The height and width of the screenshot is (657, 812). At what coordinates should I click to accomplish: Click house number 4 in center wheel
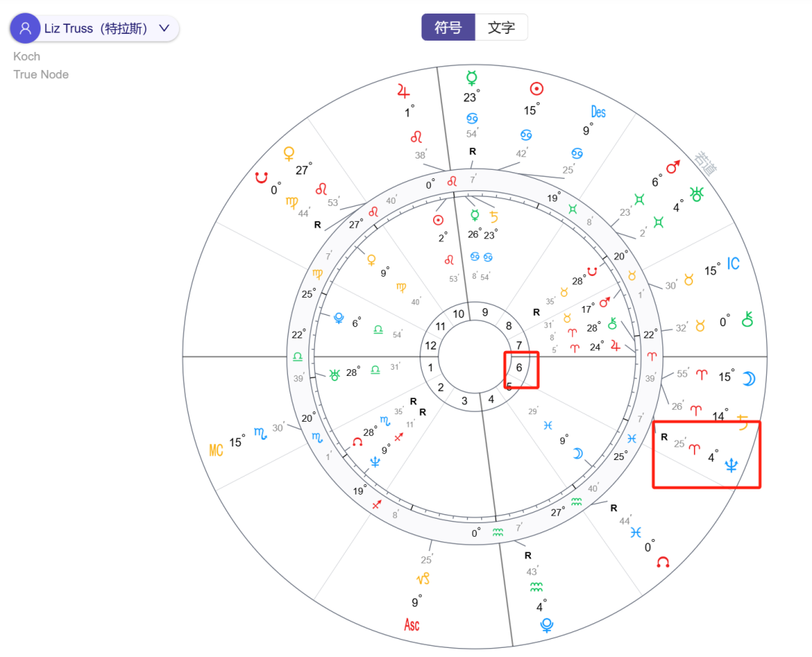[x=491, y=399]
